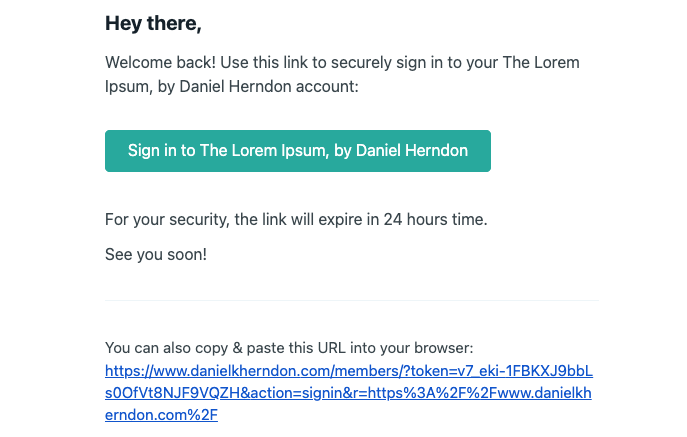Open the https://www.danielkherndon.com/members sign-in URL link
The image size is (687, 437).
pyautogui.click(x=349, y=393)
